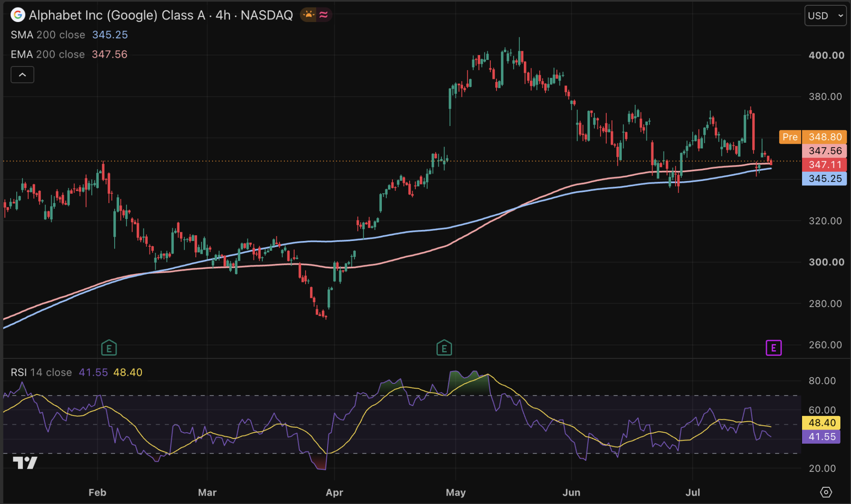Viewport: 851px width, 504px height.
Task: Click the TradingView logo in the RSI pane
Action: click(x=25, y=463)
